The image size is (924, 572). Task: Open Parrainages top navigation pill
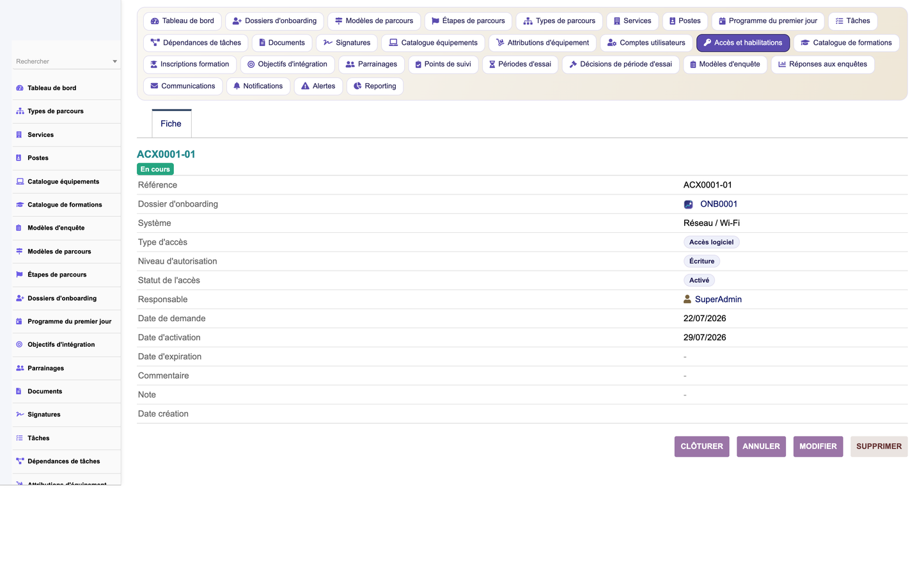coord(372,65)
